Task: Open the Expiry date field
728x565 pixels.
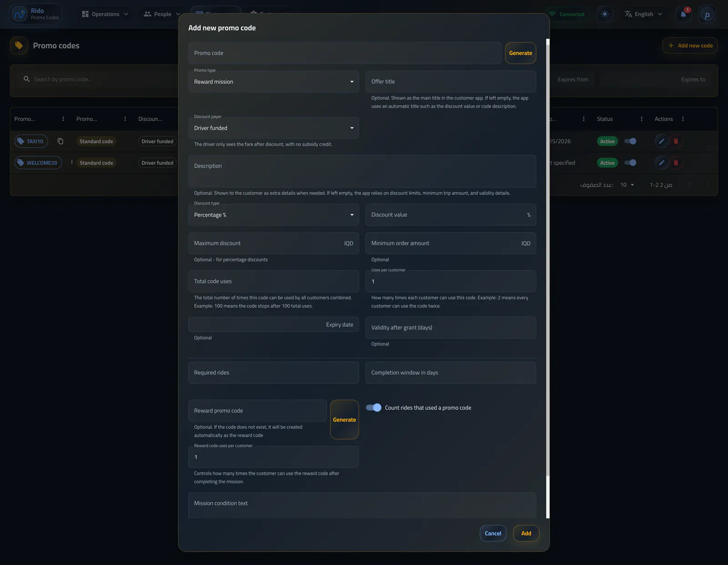Action: click(x=273, y=325)
